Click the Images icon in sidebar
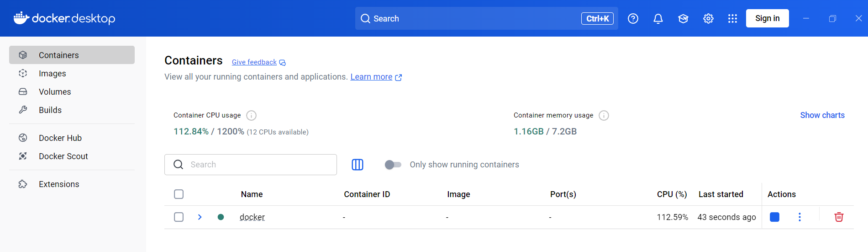 23,73
